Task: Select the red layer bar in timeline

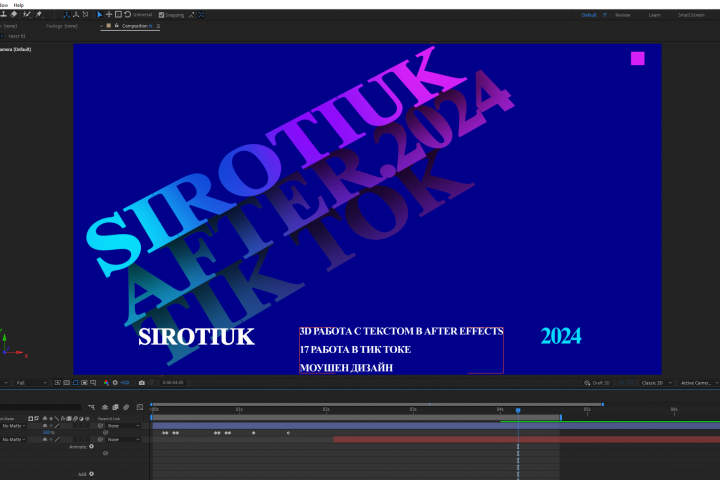Action: tap(526, 440)
